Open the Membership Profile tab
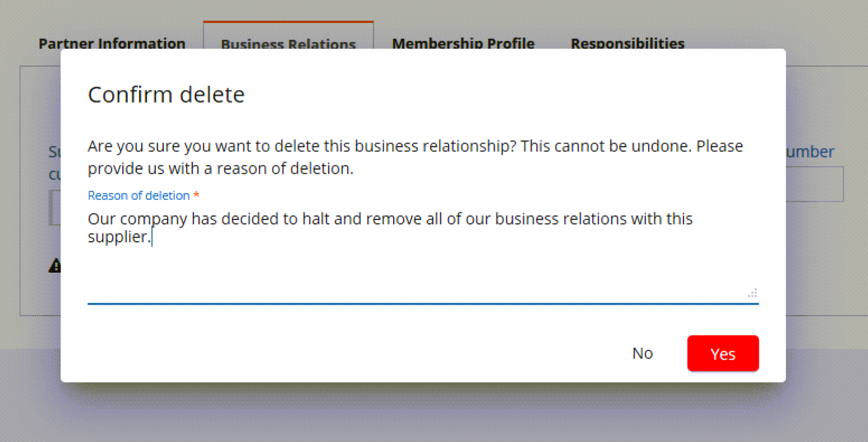 463,43
